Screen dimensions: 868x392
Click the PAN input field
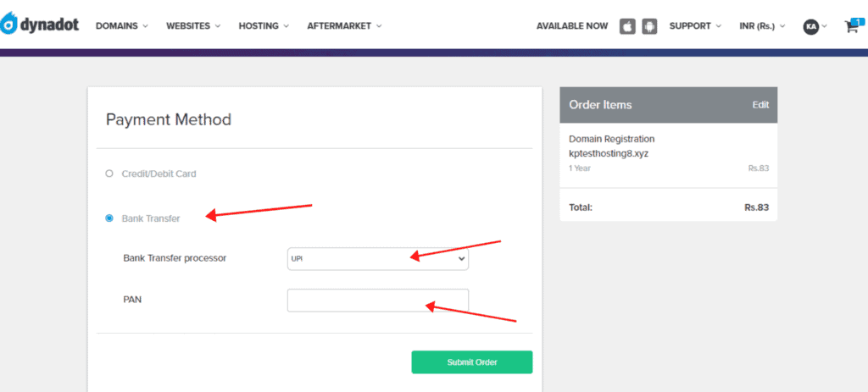click(377, 301)
